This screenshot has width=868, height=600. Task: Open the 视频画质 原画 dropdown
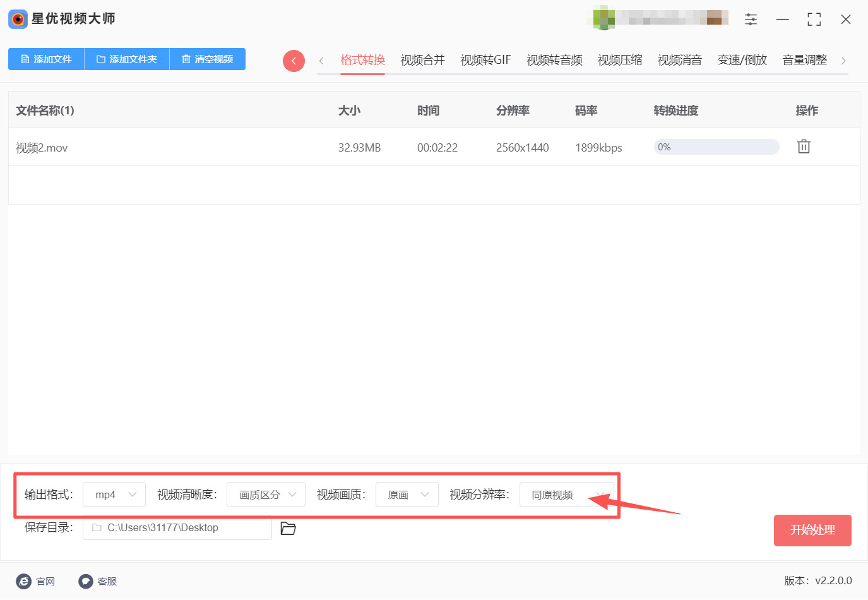pyautogui.click(x=407, y=495)
